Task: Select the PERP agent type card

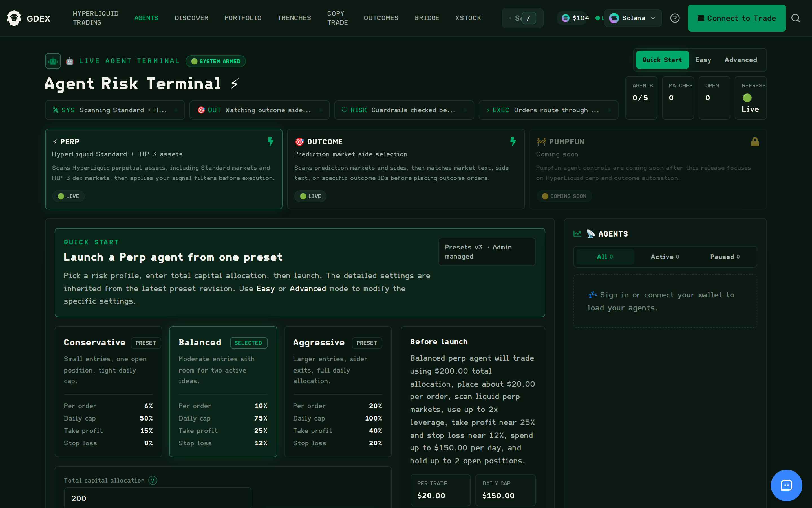Action: click(x=164, y=169)
